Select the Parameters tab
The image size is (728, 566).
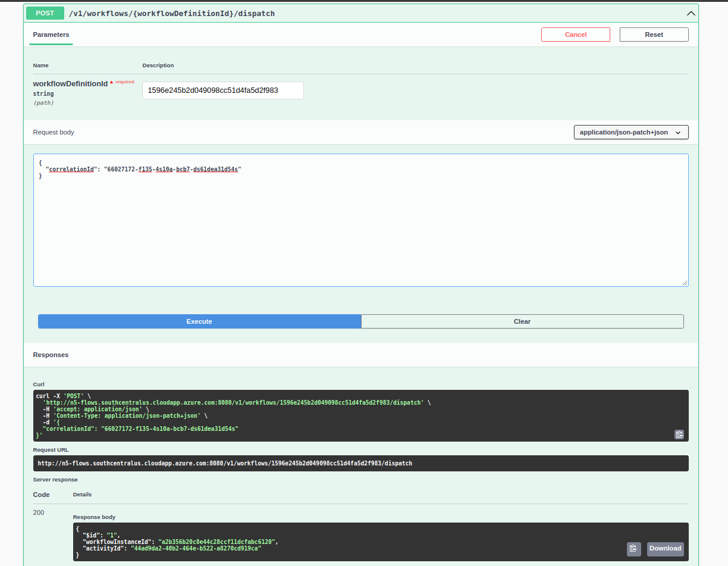pos(51,35)
